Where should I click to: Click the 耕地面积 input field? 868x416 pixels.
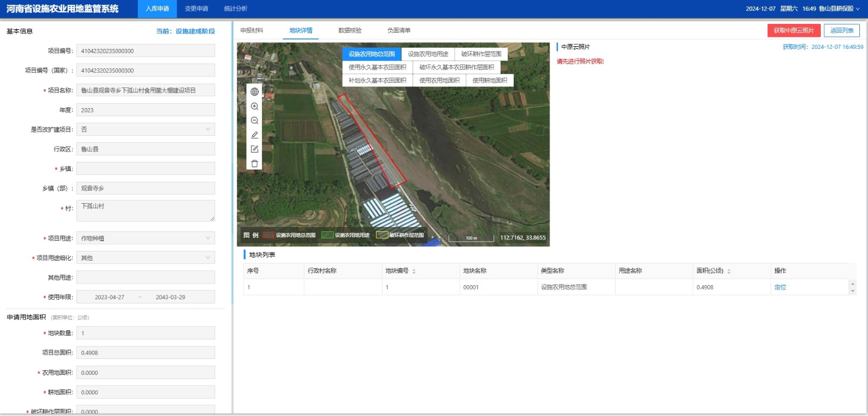[x=145, y=392]
